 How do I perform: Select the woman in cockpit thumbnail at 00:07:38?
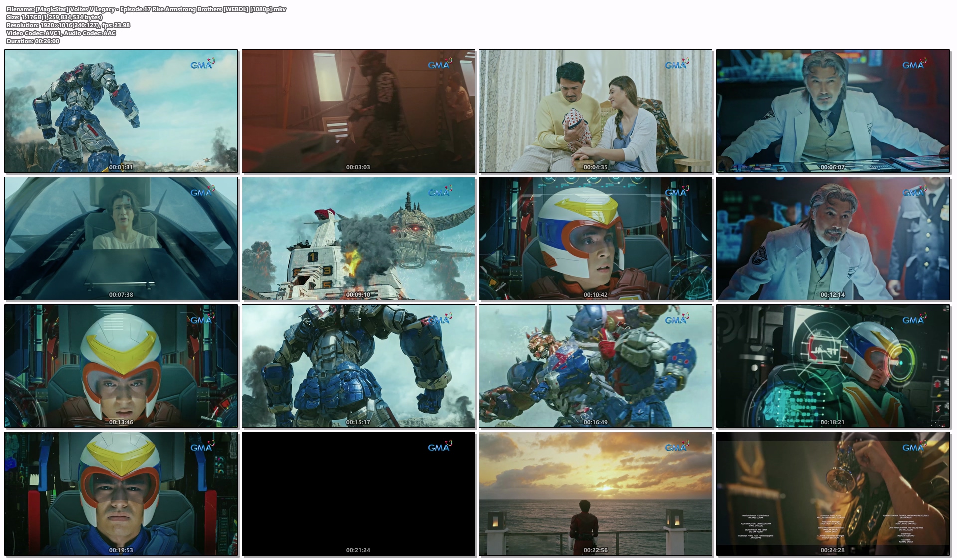coord(121,239)
